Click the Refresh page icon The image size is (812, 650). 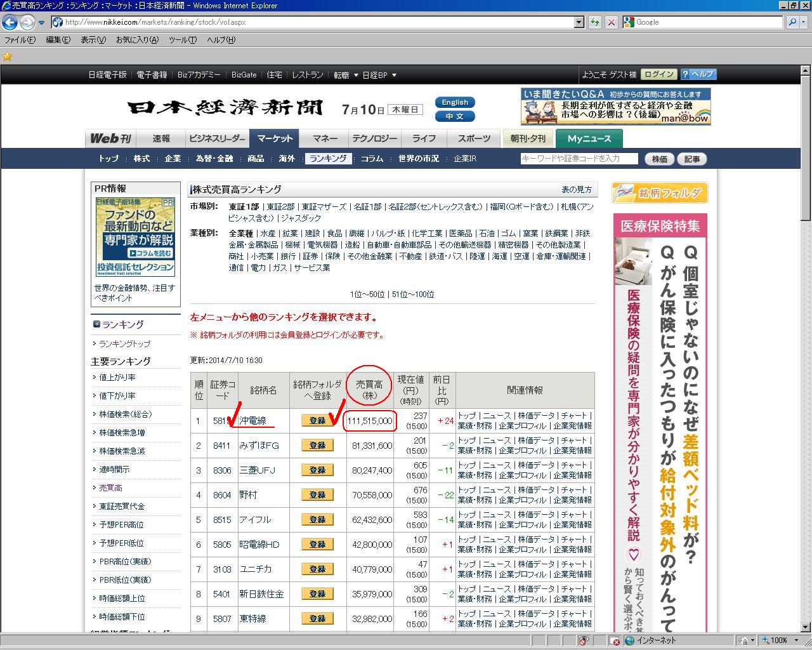594,22
